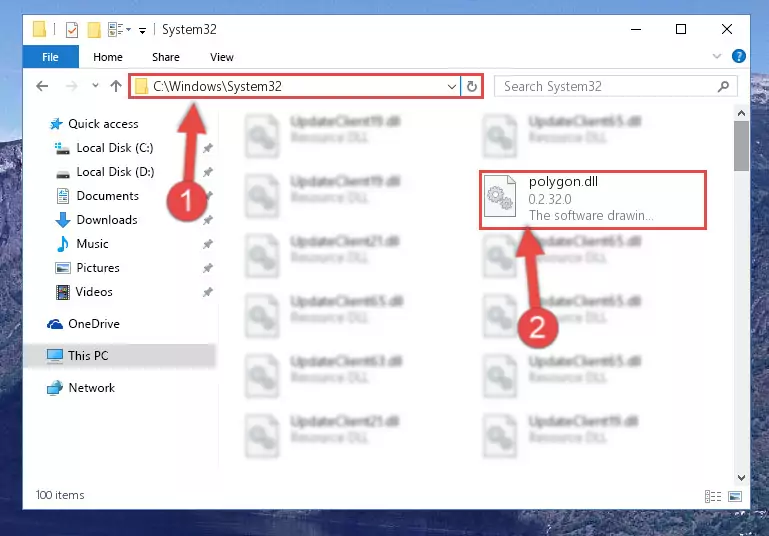Image resolution: width=769 pixels, height=536 pixels.
Task: Click the address bar path C:\Windows\System32
Action: pyautogui.click(x=217, y=86)
